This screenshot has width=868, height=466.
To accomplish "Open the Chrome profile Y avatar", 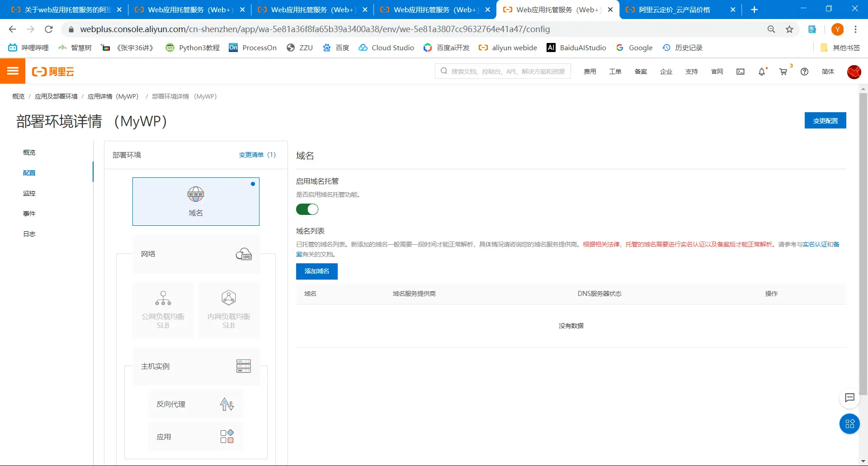I will coord(837,29).
